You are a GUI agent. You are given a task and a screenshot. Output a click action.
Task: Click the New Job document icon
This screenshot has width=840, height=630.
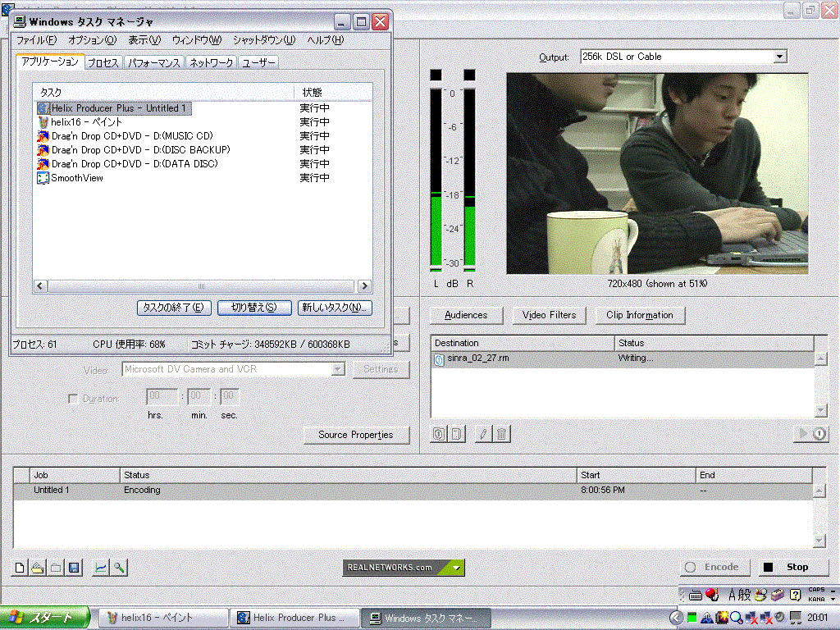20,568
